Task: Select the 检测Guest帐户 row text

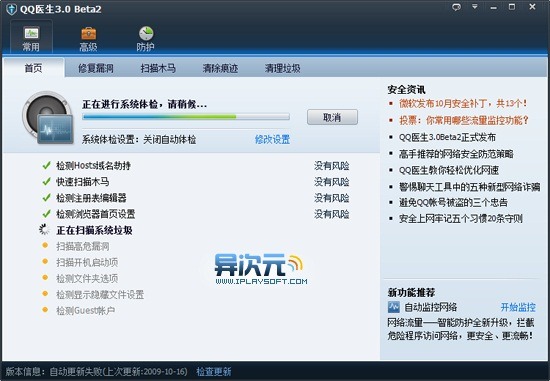Action: point(86,310)
